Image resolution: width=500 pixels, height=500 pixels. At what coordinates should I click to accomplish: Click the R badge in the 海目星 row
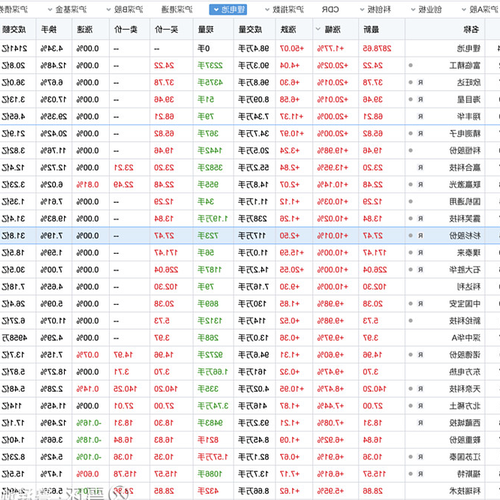420,99
